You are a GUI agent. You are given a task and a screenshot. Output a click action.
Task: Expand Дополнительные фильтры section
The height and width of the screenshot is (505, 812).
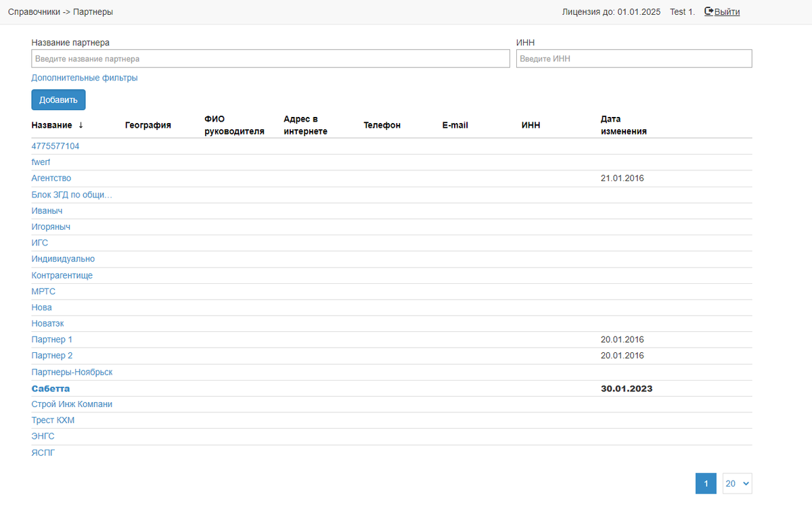click(x=85, y=78)
